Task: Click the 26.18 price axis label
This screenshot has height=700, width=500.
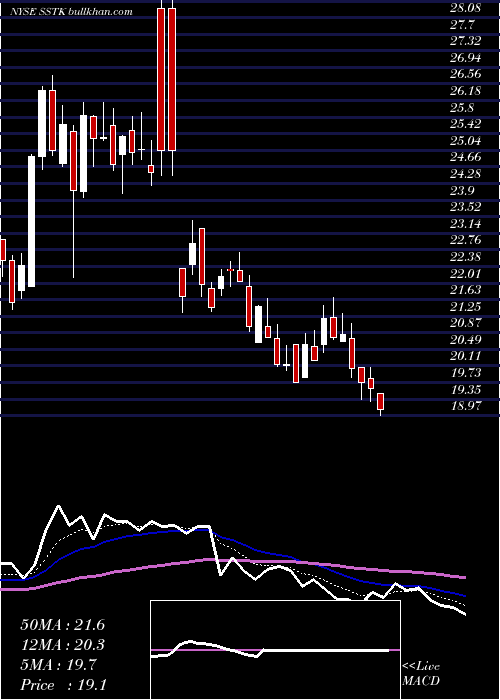Action: coord(466,91)
